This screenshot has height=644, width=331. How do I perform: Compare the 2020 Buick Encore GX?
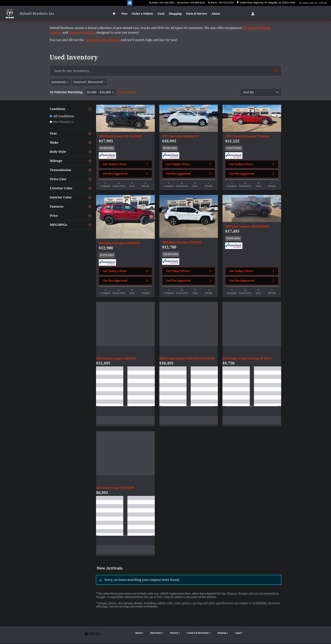pos(105,185)
